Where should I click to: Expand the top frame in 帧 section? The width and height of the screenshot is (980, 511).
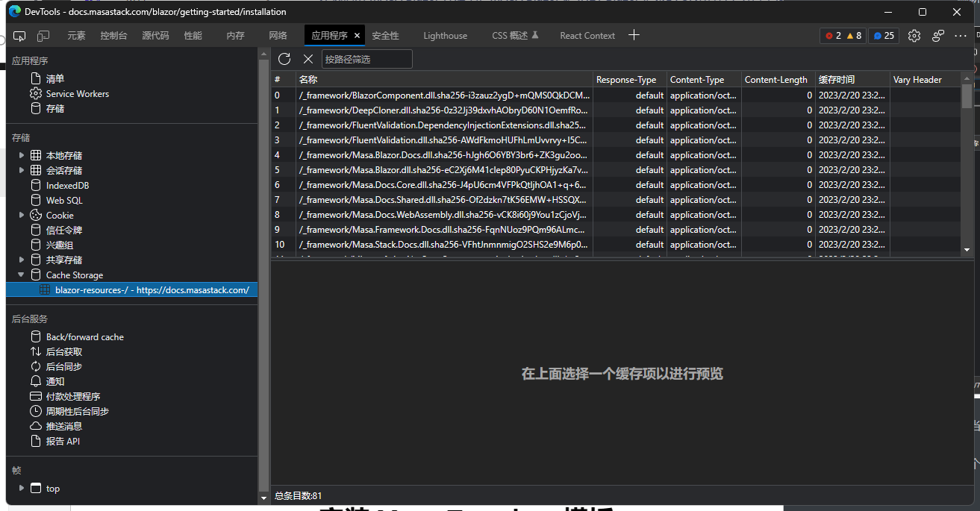click(21, 488)
